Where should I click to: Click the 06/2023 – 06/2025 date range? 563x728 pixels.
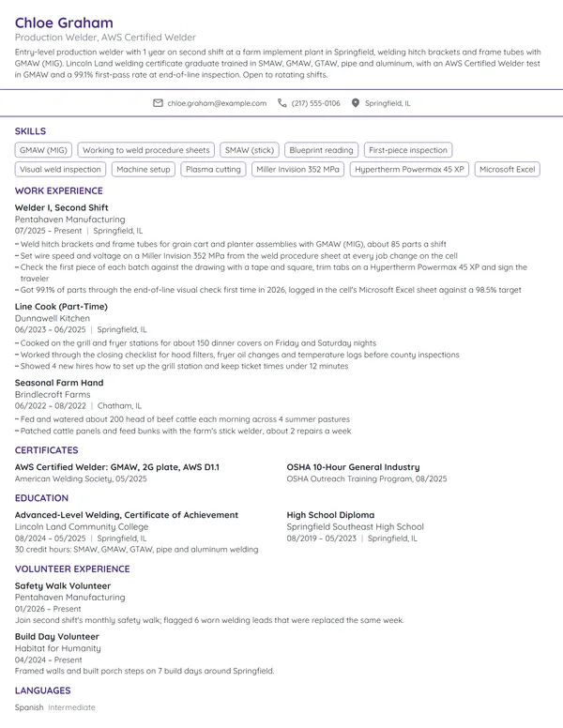point(50,329)
